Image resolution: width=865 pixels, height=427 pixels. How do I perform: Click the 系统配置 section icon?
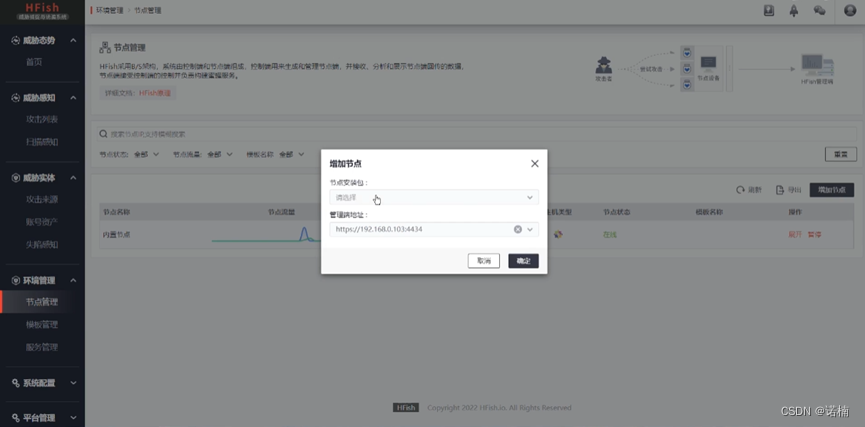pyautogui.click(x=15, y=382)
